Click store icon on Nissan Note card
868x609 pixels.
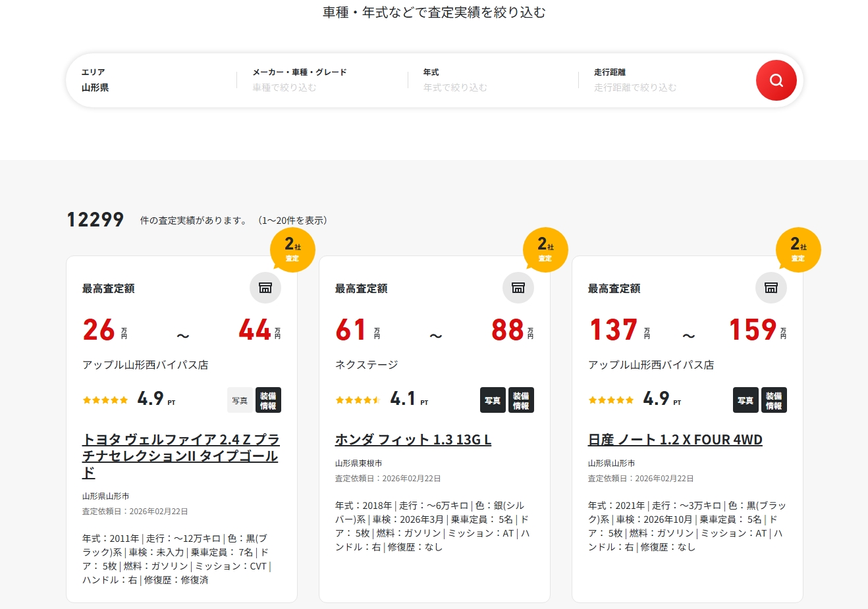click(771, 288)
